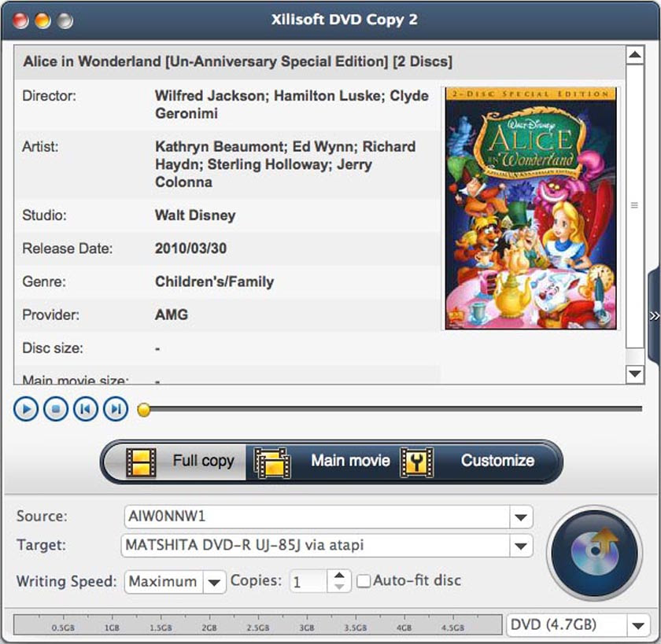
Task: Select the Customize copy mode
Action: [x=497, y=462]
